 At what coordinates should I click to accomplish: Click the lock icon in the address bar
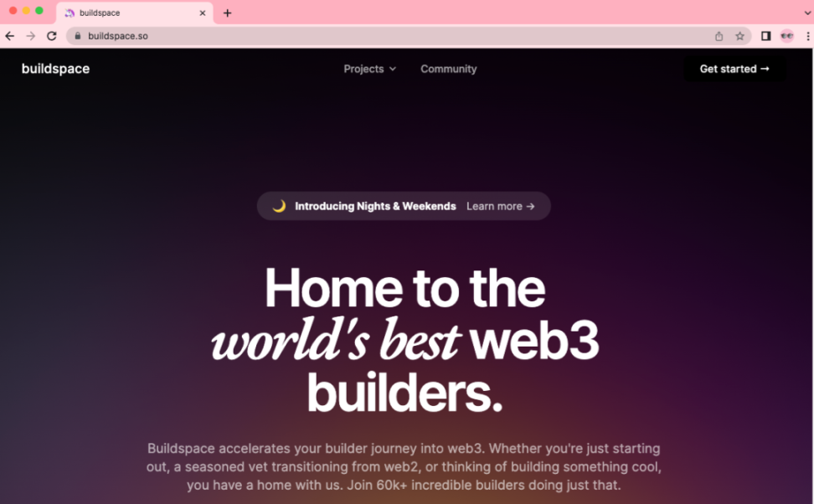click(x=78, y=36)
